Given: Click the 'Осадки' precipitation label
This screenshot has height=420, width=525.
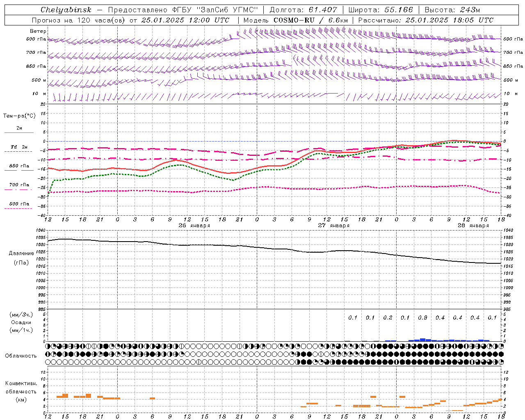Looking at the screenshot, I should click(21, 323).
